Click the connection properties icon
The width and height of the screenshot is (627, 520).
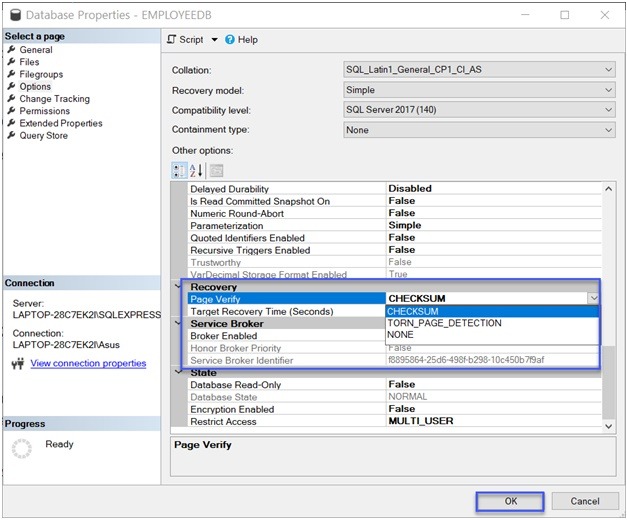pos(18,364)
